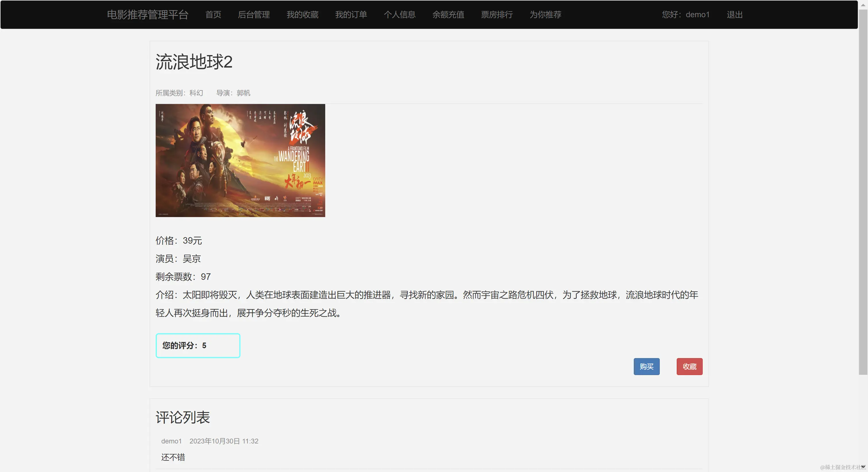Screen dimensions: 868x472
Task: Open 为你推荐 recommendations
Action: pos(545,14)
